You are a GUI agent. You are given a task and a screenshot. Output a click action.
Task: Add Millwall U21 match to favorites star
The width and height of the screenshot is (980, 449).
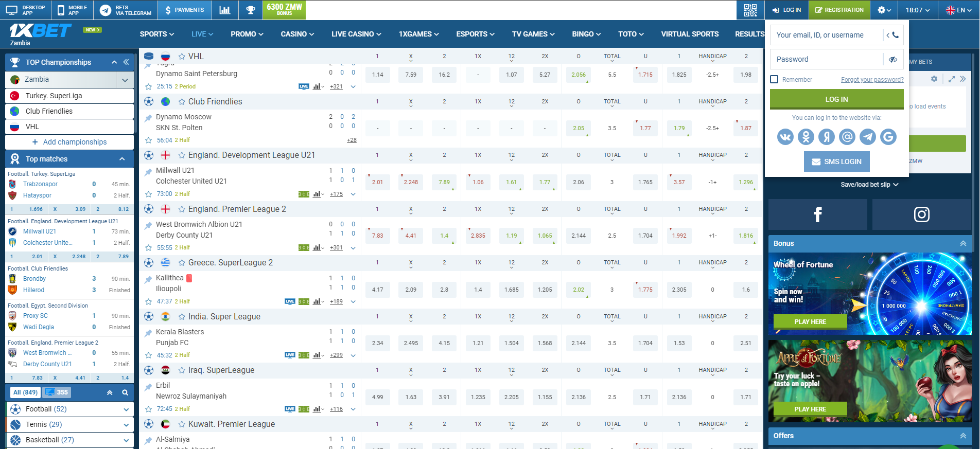point(149,194)
